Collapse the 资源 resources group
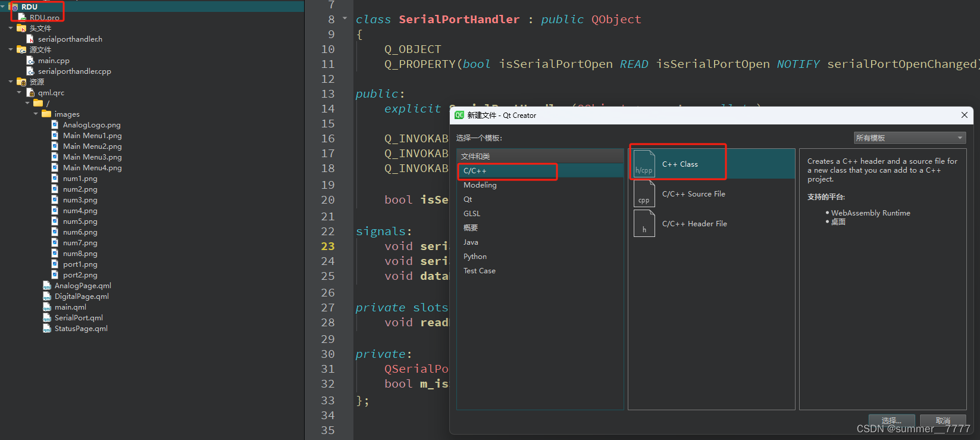The image size is (980, 440). 11,82
